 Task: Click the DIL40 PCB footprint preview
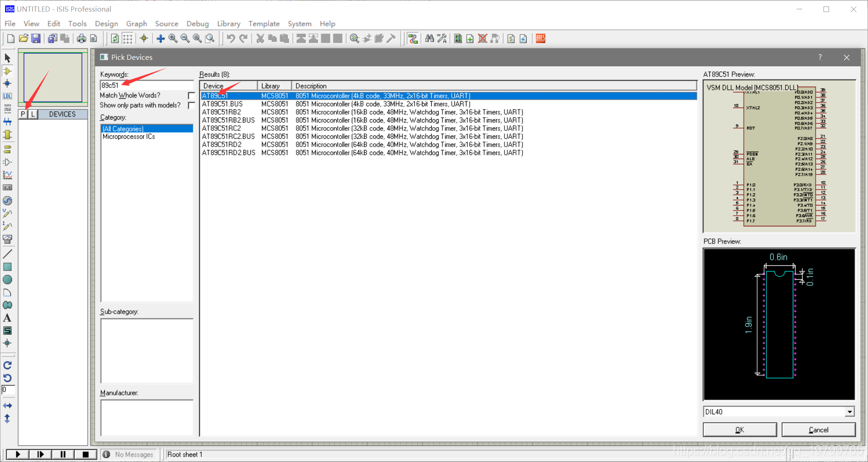coord(779,324)
